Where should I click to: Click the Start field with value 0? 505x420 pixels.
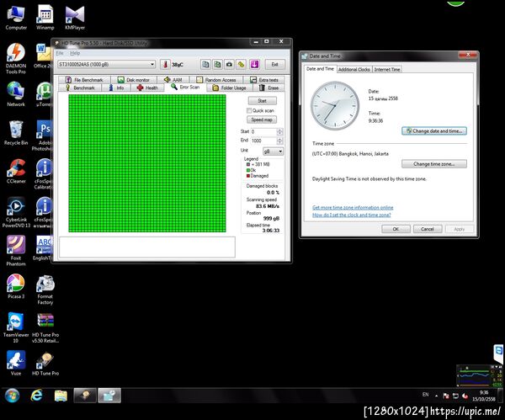pos(263,131)
